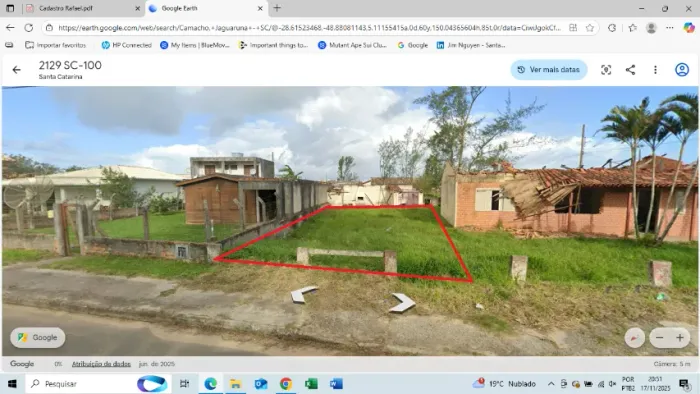Click the 'Santa Catarina' subtitle text
This screenshot has width=700, height=394.
pos(60,77)
